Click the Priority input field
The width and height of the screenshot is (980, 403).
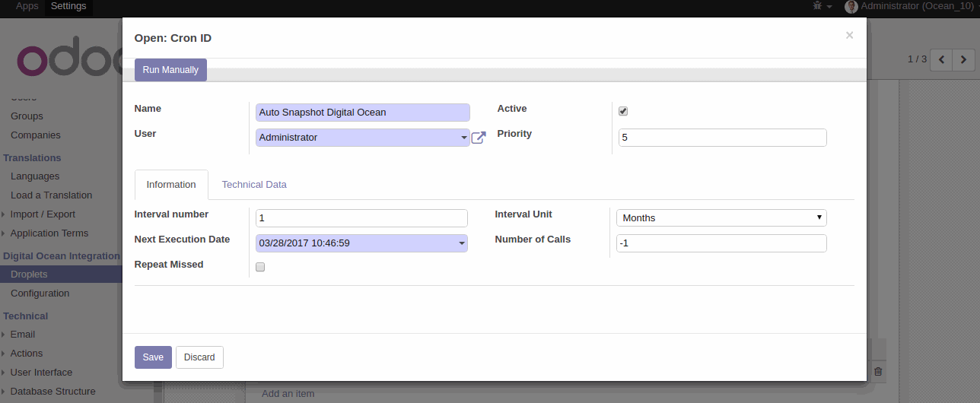tap(722, 138)
